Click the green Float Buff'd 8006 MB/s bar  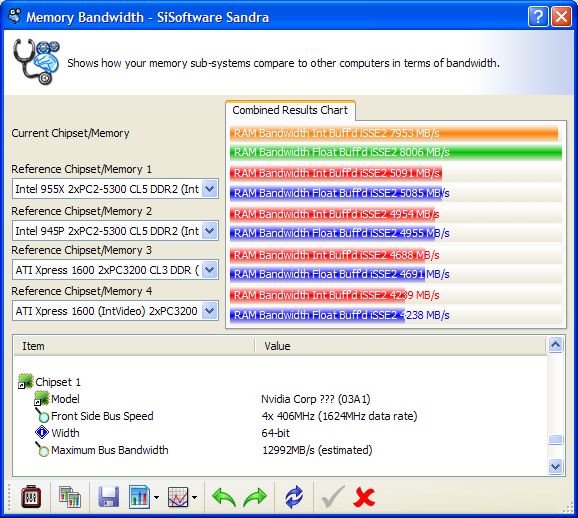396,152
